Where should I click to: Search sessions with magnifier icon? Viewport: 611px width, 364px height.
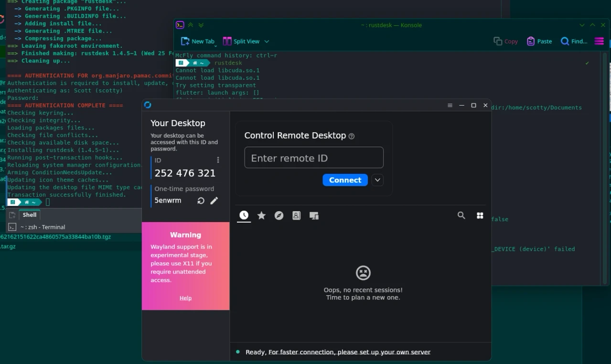(x=461, y=215)
